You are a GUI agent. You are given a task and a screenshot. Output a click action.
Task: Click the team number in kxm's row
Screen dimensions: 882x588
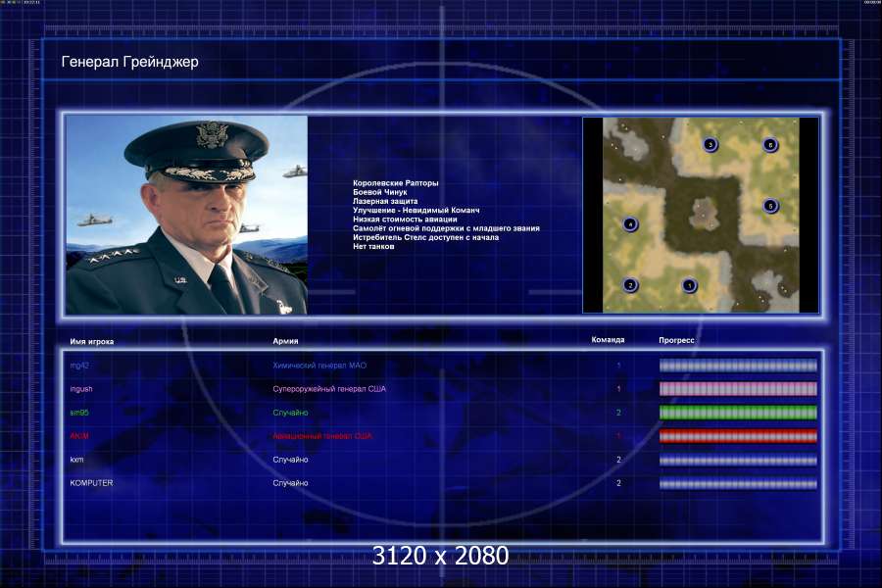[x=618, y=460]
